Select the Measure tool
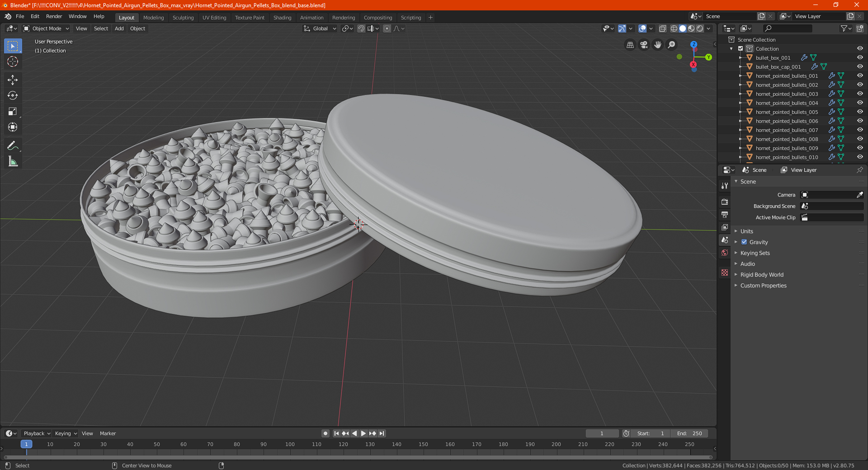868x470 pixels. (13, 161)
